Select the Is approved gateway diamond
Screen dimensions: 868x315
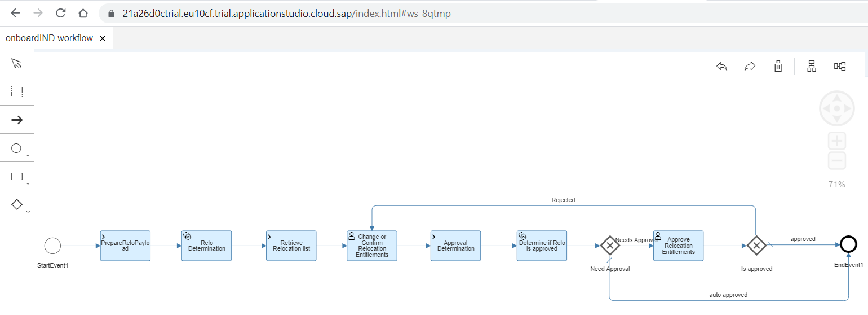click(x=756, y=246)
